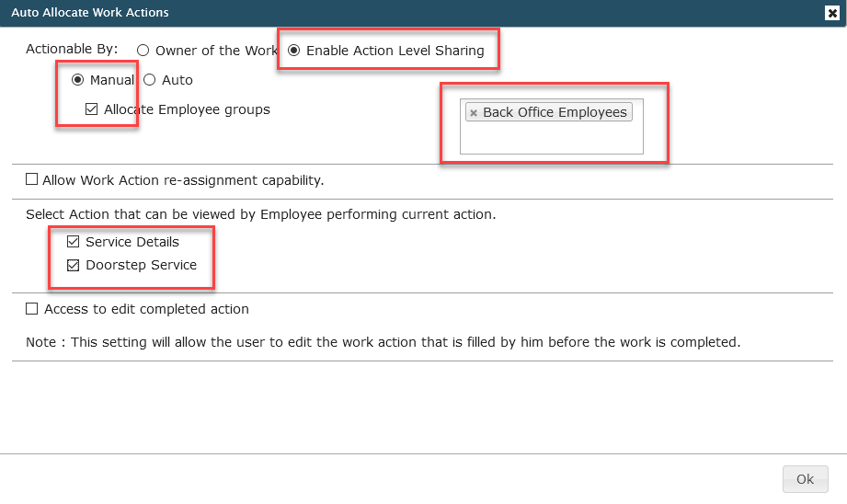The height and width of the screenshot is (504, 847).
Task: Click the Back Office Employees tag text
Action: point(555,112)
